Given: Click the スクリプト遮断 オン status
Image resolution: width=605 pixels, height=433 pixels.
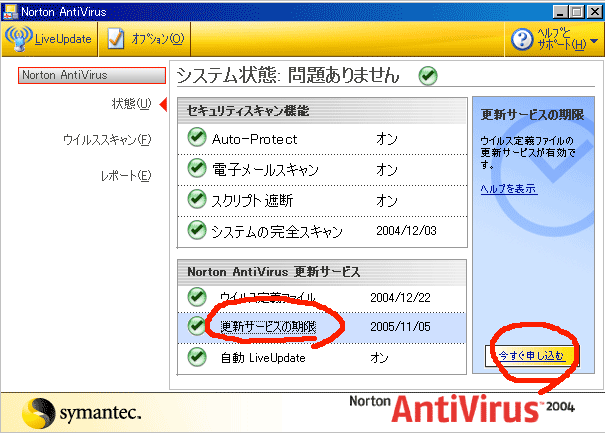Looking at the screenshot, I should click(x=387, y=201).
